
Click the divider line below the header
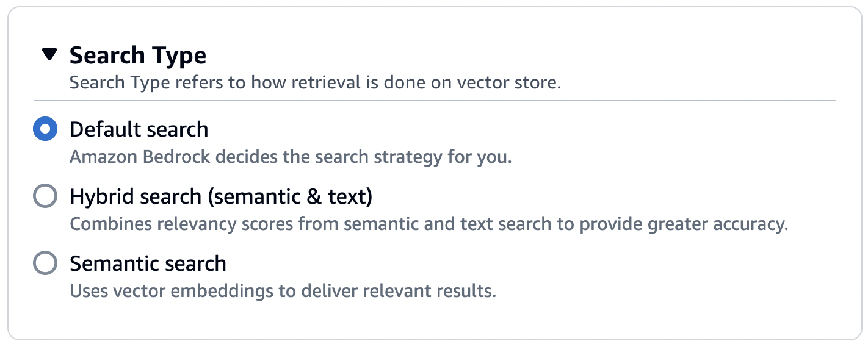coord(434,100)
